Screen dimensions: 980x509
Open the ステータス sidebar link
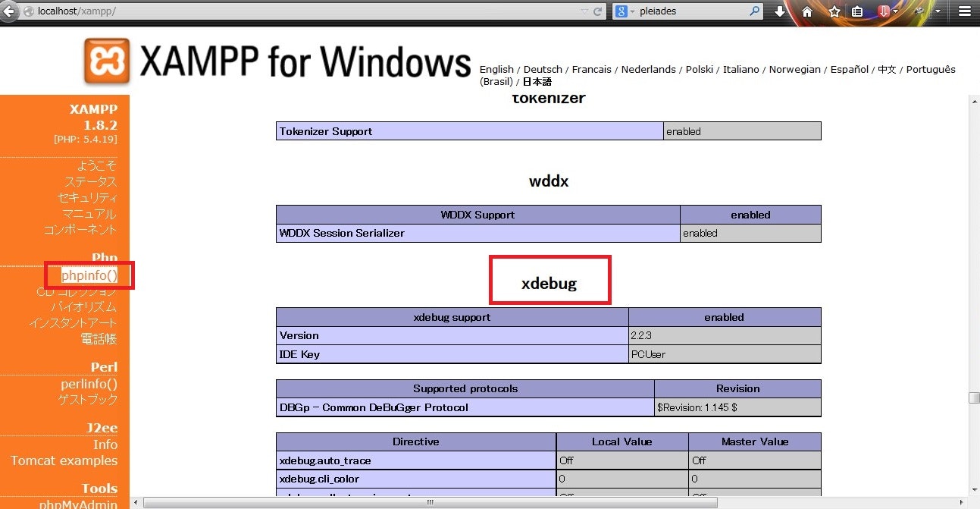pyautogui.click(x=91, y=181)
